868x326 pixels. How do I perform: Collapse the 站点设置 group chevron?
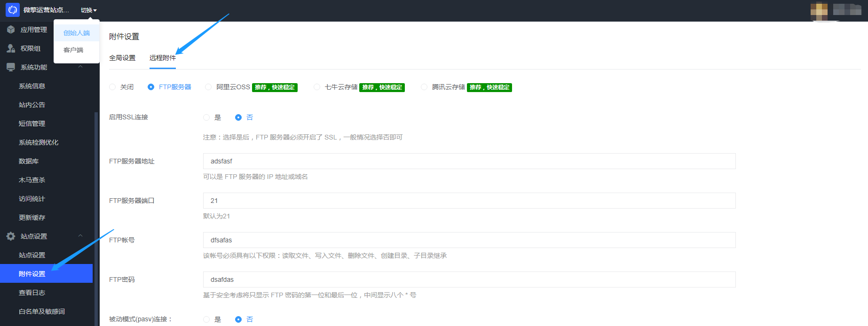click(x=80, y=236)
